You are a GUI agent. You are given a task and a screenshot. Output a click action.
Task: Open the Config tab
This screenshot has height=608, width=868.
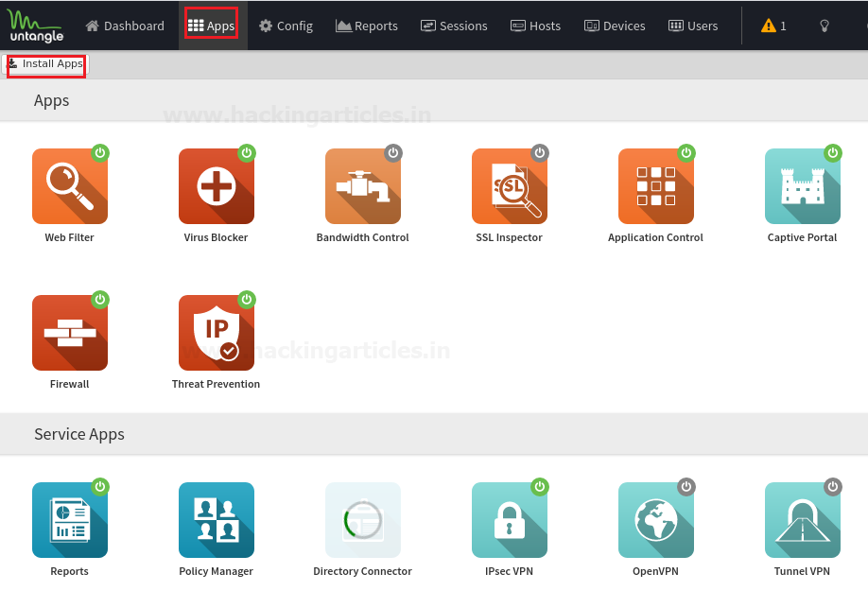coord(286,26)
